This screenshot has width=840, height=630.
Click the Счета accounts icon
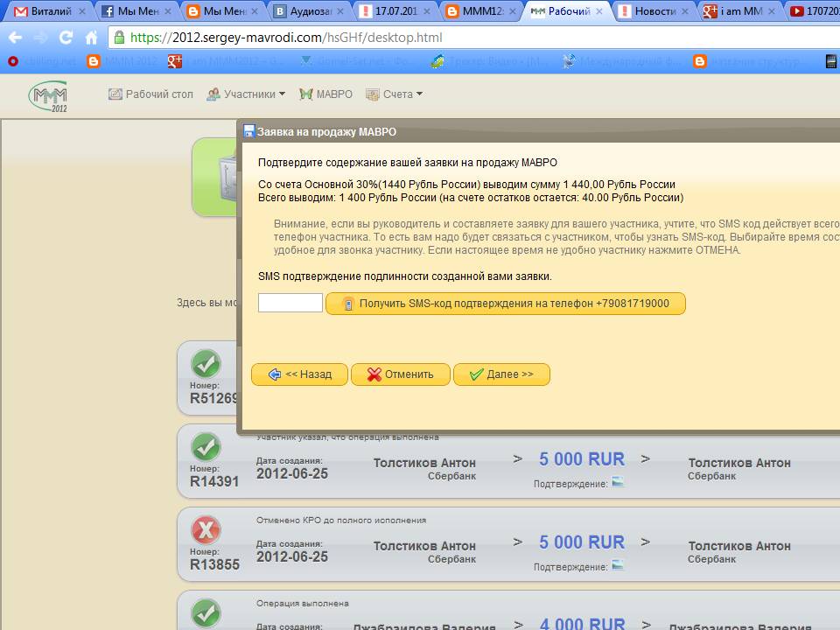373,94
